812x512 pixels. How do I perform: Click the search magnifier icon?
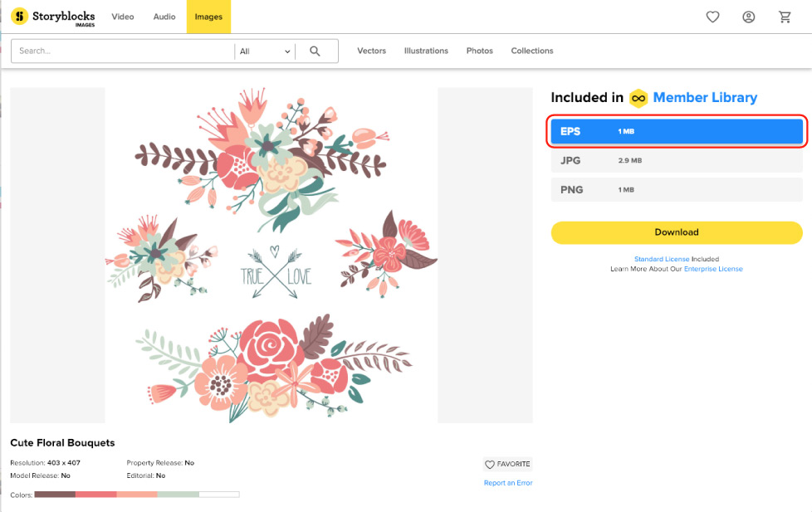[x=315, y=51]
